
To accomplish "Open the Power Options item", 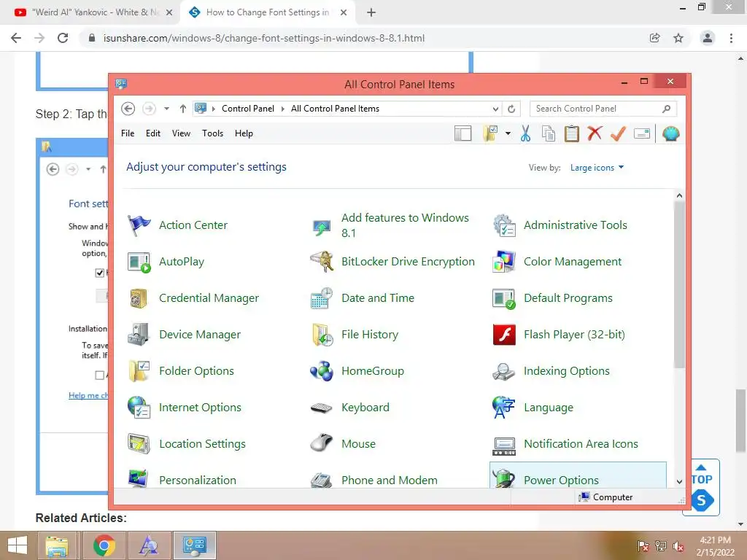I will [578, 475].
